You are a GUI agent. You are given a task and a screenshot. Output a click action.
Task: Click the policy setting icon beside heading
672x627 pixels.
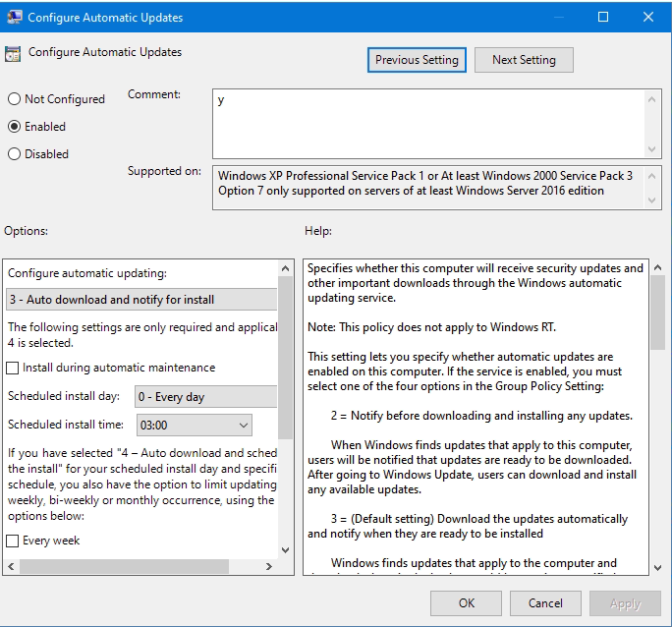coord(13,54)
